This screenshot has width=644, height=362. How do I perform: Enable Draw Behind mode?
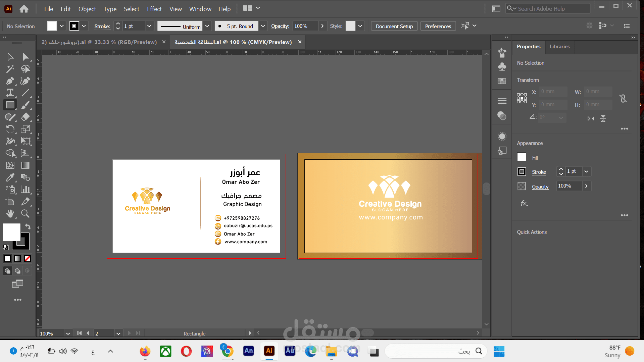(x=17, y=271)
